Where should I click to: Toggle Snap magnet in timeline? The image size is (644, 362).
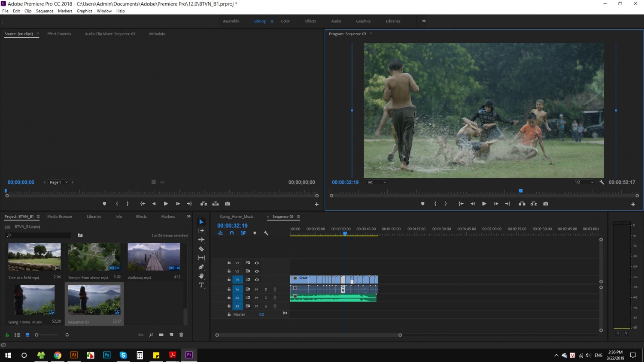click(x=232, y=233)
